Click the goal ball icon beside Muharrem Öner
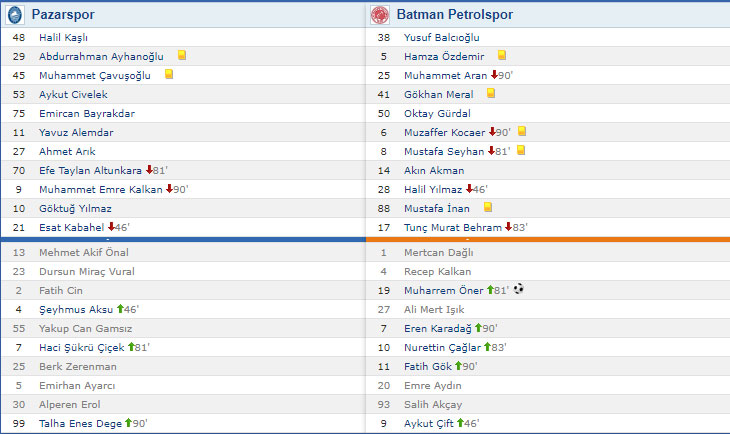The height and width of the screenshot is (434, 730). coord(518,290)
